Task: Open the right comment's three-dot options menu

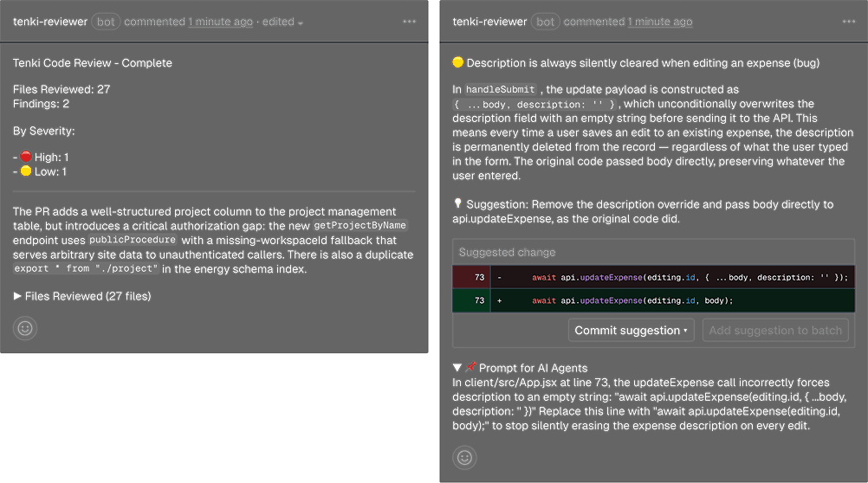Action: [849, 22]
